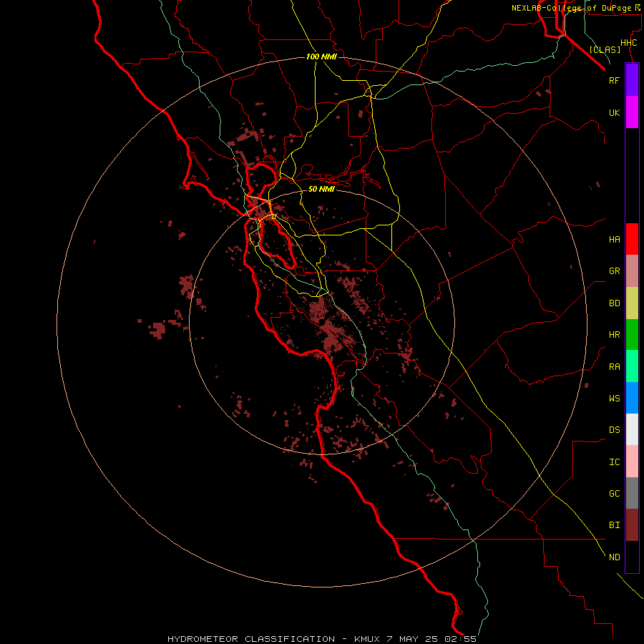
Task: Click the DS legend label
Action: pos(614,430)
